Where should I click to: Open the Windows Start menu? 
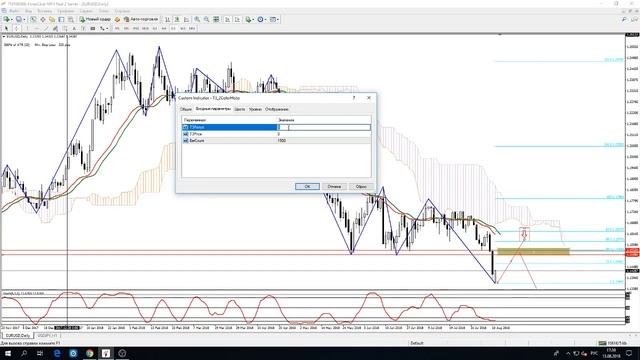(8, 353)
